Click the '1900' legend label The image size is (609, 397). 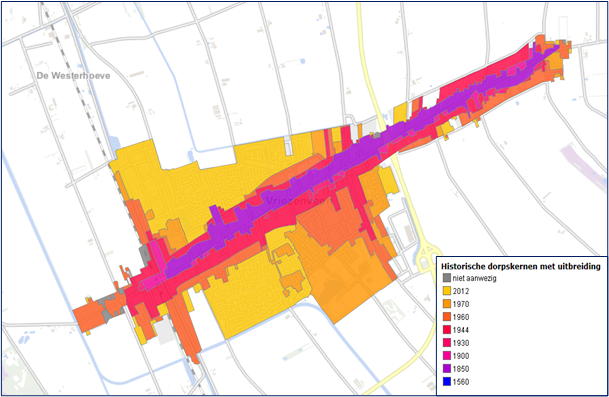click(x=461, y=356)
